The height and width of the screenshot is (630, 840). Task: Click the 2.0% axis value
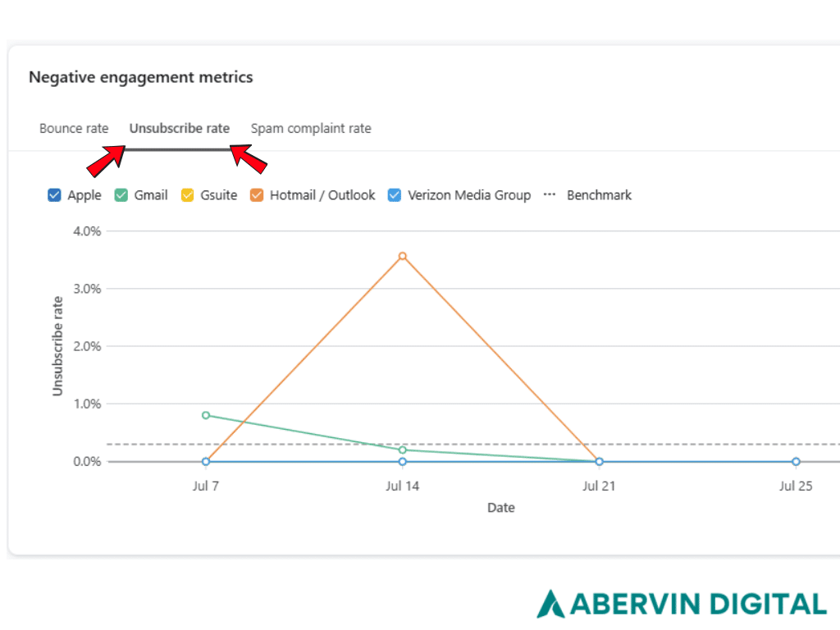coord(87,346)
